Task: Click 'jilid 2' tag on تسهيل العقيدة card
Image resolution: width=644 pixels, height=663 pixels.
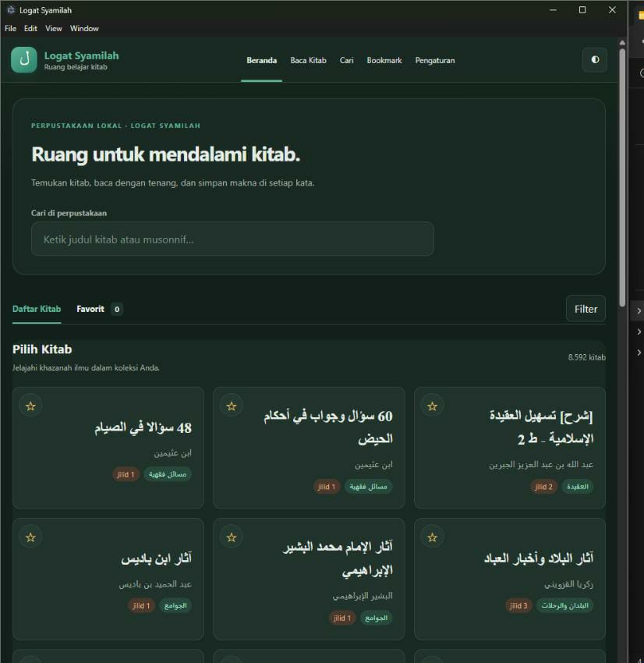Action: click(x=543, y=487)
